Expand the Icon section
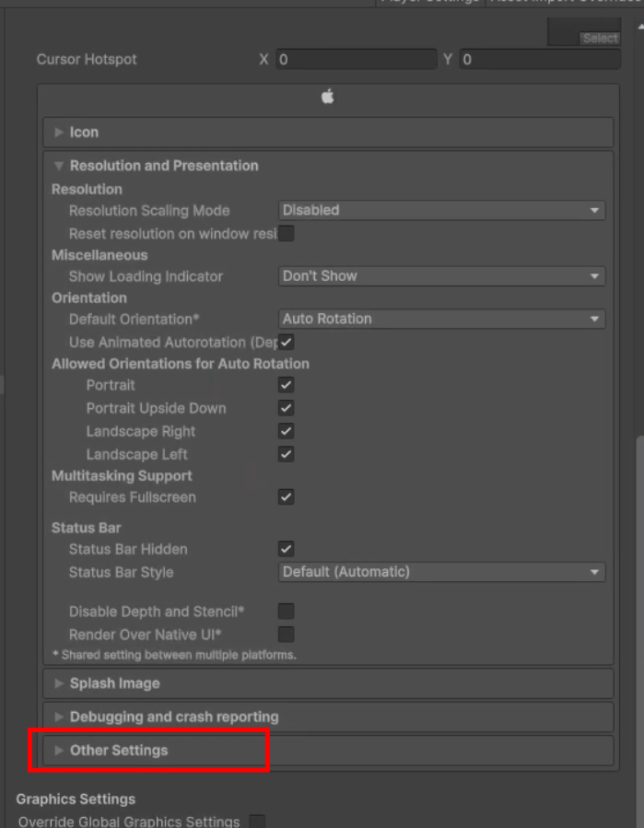Viewport: 644px width, 828px height. 84,133
